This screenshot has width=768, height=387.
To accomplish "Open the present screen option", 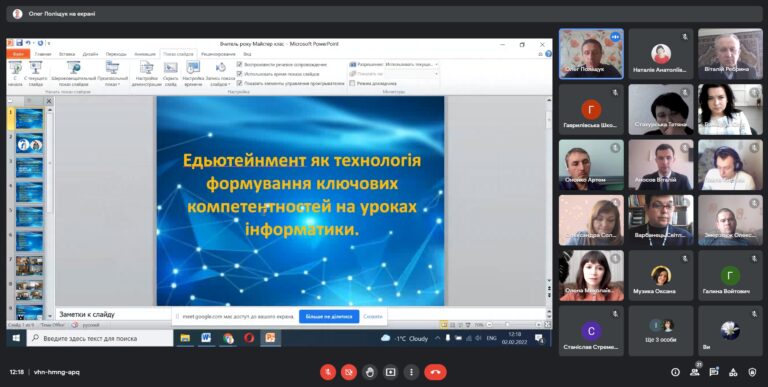I will click(390, 372).
